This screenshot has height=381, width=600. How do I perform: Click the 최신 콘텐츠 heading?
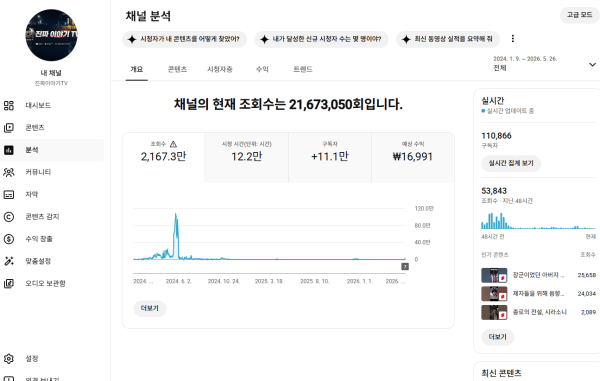(x=501, y=373)
